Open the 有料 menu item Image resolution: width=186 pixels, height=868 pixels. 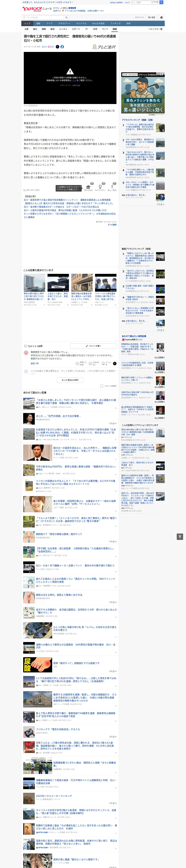pos(128,24)
